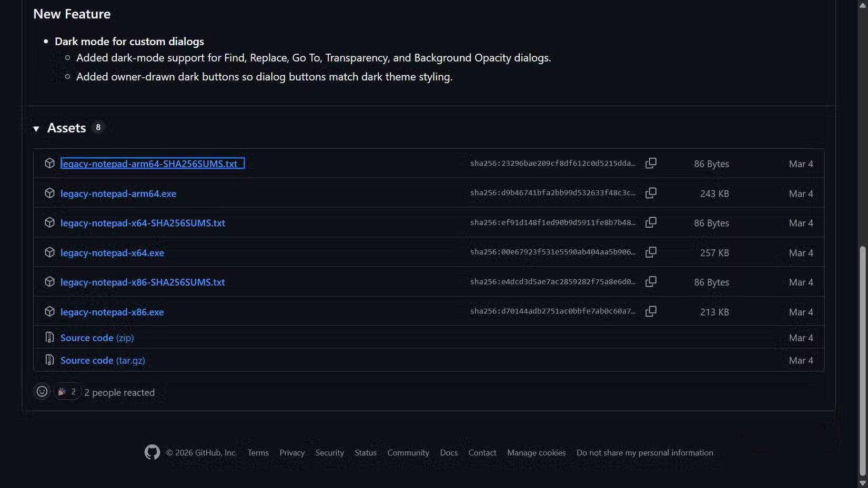Copy SHA256 hash for legacy-notepad-x86.exe
Image resolution: width=868 pixels, height=488 pixels.
click(651, 311)
